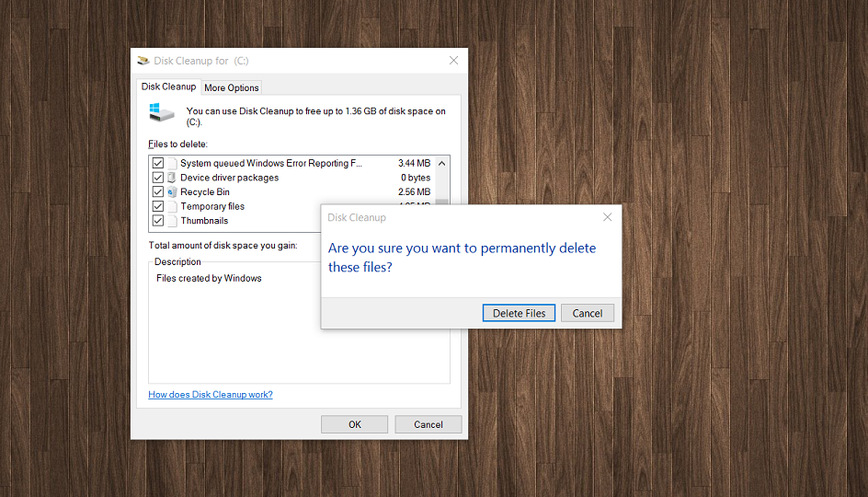The height and width of the screenshot is (497, 868).
Task: Open the How does Disk Cleanup work link
Action: [x=211, y=395]
